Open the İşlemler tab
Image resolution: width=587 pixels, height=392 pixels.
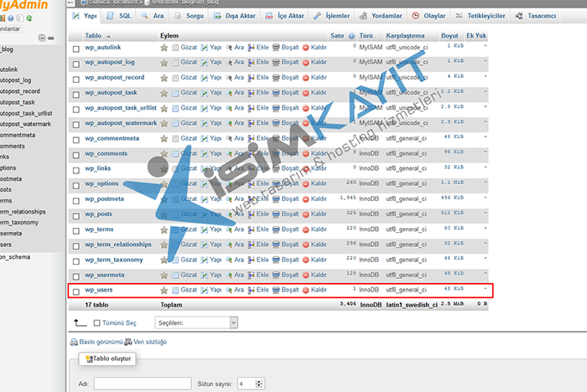[332, 16]
